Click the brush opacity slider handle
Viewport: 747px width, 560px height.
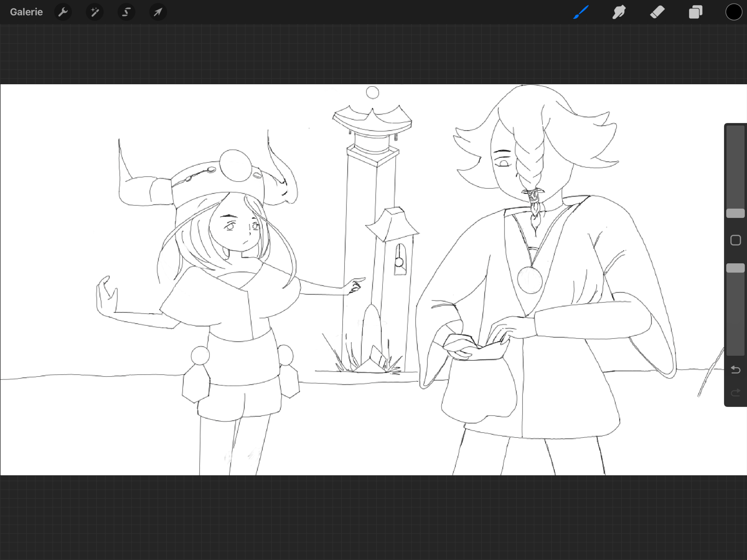tap(735, 268)
